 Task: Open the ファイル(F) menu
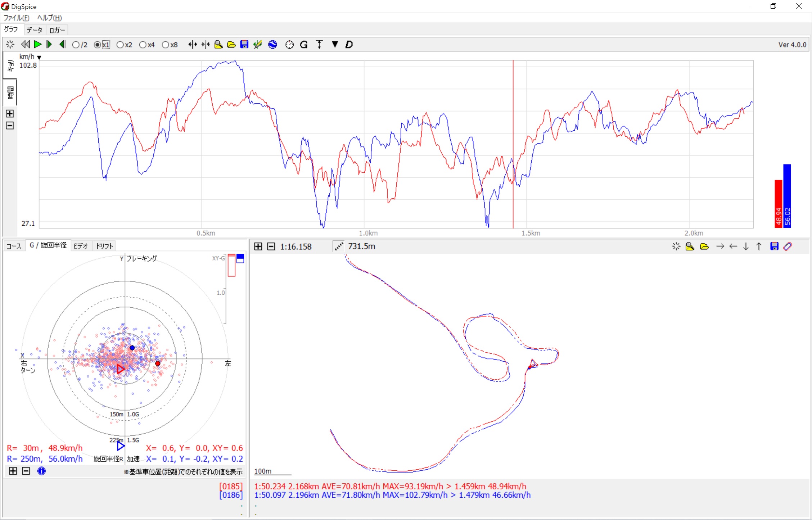pyautogui.click(x=16, y=18)
